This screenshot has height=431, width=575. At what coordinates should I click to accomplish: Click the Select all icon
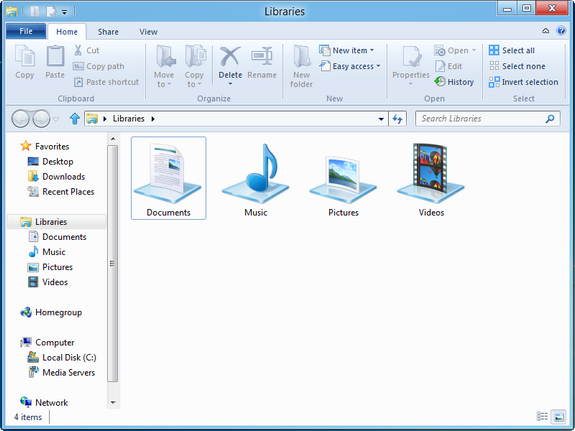494,50
